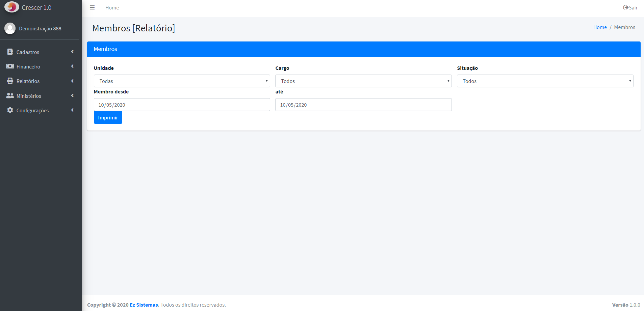Image resolution: width=644 pixels, height=311 pixels.
Task: Click the Financeiro money icon
Action: click(10, 66)
